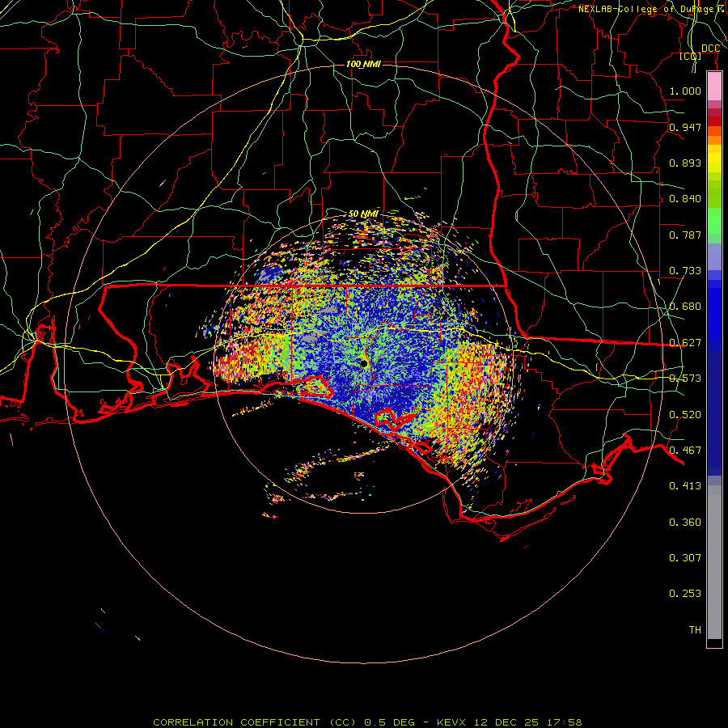
Task: Click the "0.467" legend value
Action: [685, 451]
